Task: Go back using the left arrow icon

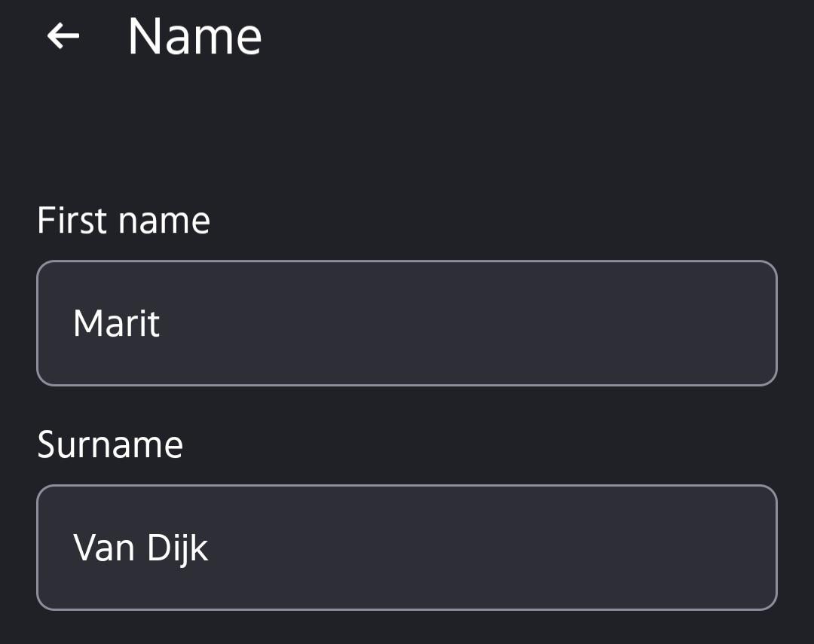Action: (63, 36)
